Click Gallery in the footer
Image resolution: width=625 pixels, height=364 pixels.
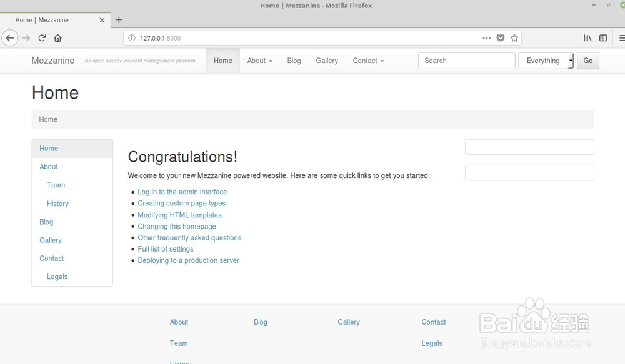pyautogui.click(x=348, y=322)
